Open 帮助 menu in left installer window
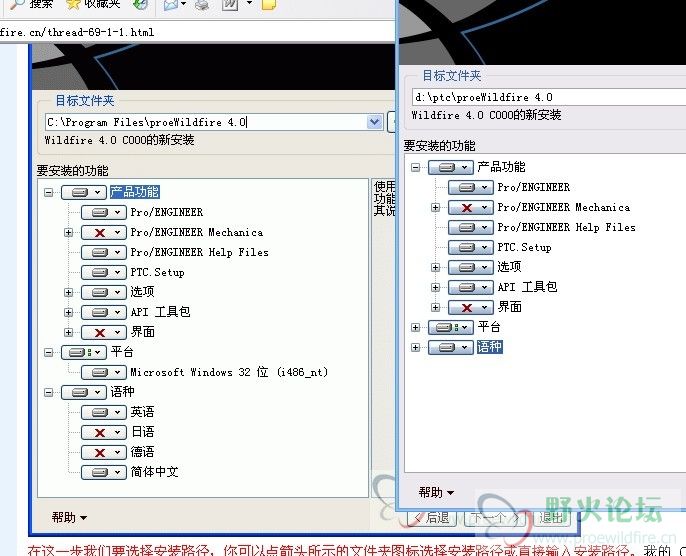This screenshot has height=556, width=686. pos(69,518)
